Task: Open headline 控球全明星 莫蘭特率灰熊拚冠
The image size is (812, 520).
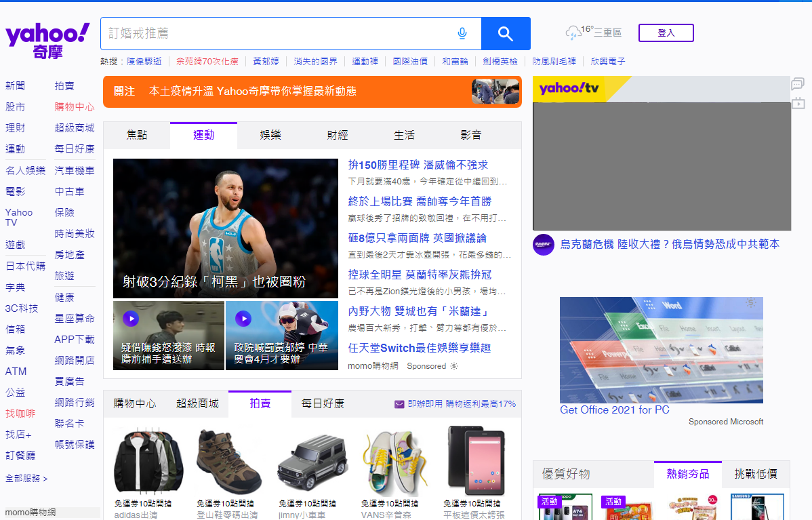Action: tap(420, 275)
